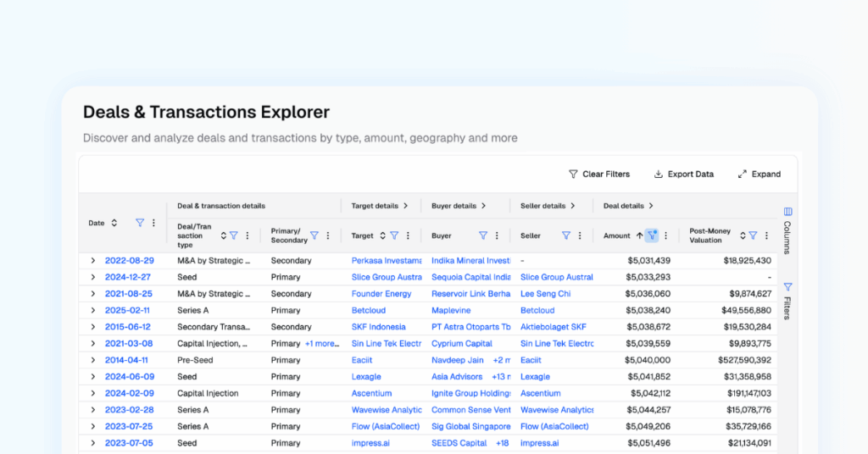The height and width of the screenshot is (454, 868).
Task: Toggle sort order on Date column
Action: [114, 223]
